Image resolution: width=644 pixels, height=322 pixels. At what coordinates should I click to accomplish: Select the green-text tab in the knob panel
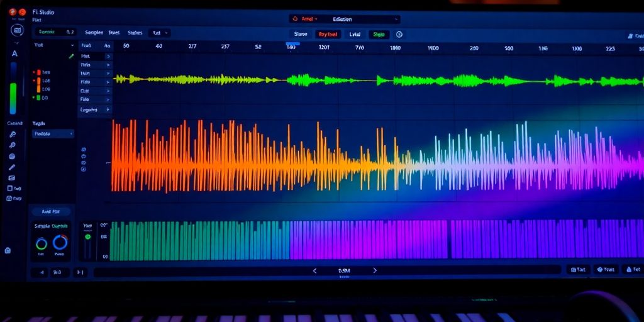pyautogui.click(x=60, y=226)
